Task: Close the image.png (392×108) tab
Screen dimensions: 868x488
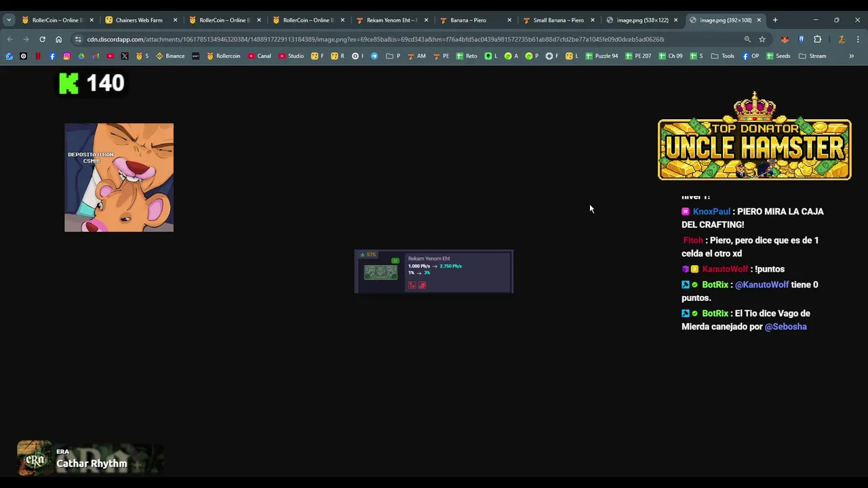Action: 759,20
